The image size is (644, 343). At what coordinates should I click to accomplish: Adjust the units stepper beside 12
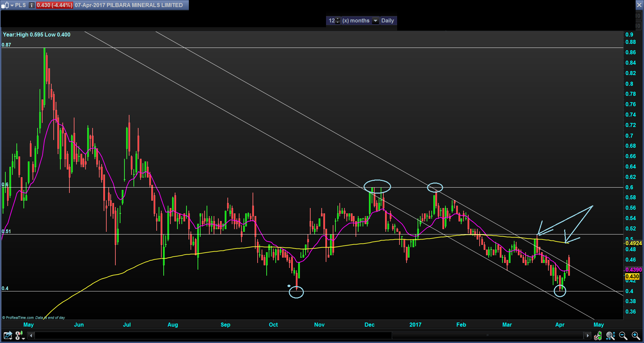click(338, 21)
